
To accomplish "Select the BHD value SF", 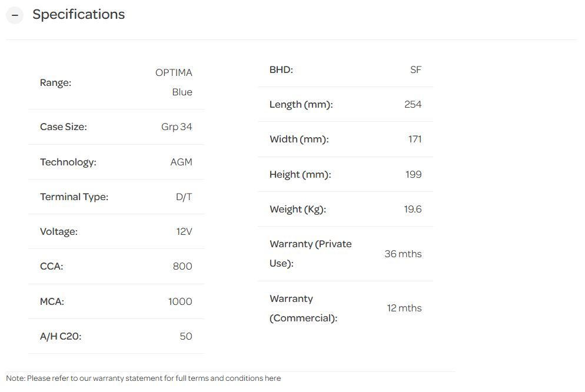I will click(416, 69).
